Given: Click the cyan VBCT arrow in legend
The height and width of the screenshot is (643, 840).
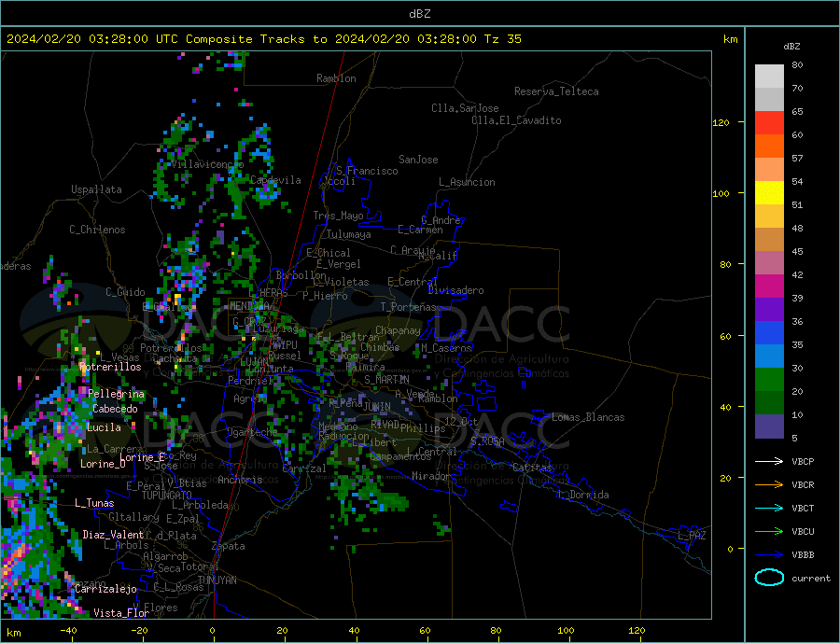Looking at the screenshot, I should [769, 508].
